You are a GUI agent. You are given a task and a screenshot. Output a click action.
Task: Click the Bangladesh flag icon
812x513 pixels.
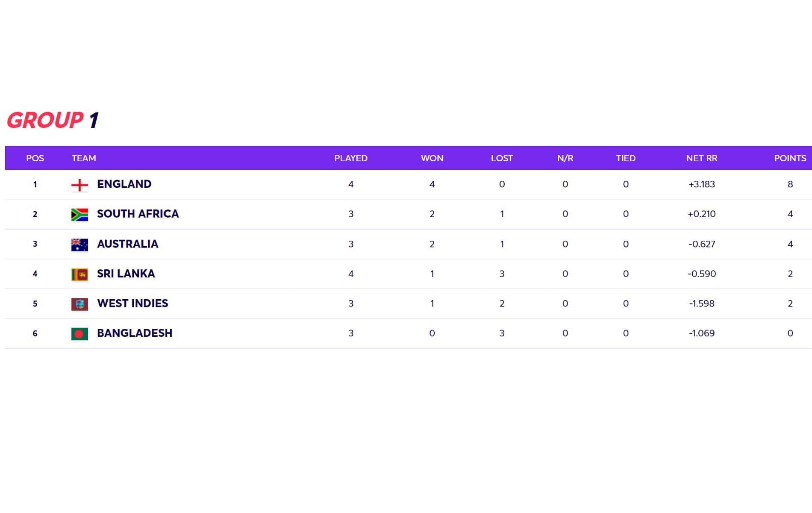79,334
